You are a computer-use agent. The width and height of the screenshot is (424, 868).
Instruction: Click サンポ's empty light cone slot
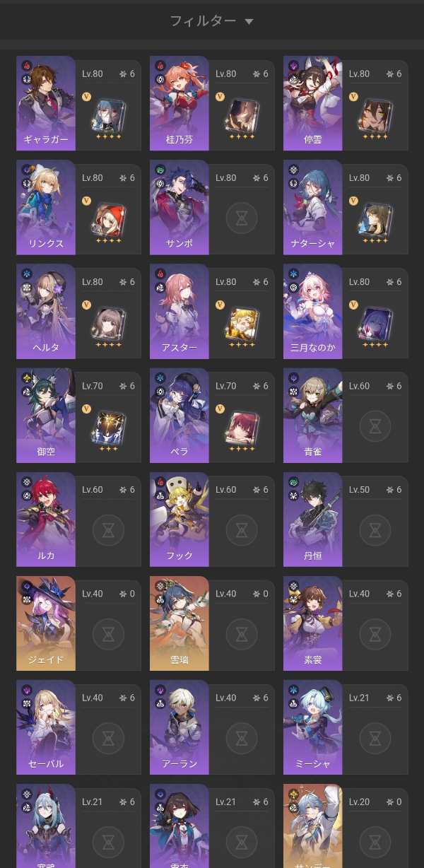(242, 218)
